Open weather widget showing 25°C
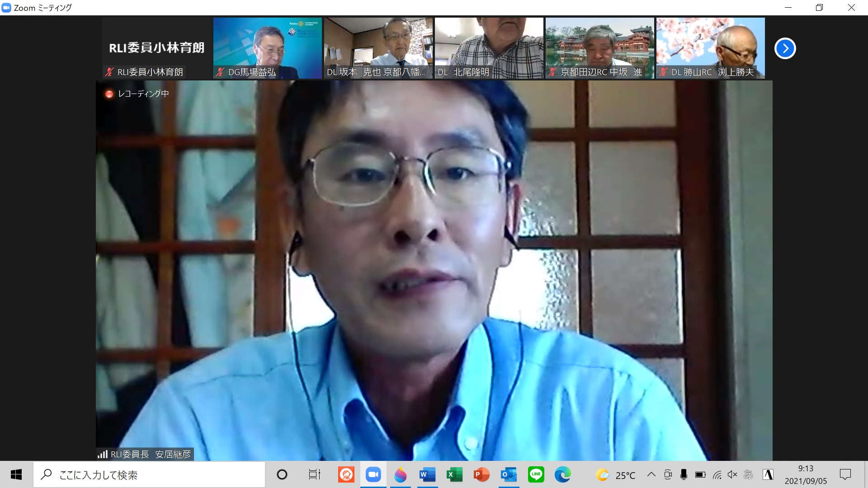868x488 pixels. pos(615,475)
